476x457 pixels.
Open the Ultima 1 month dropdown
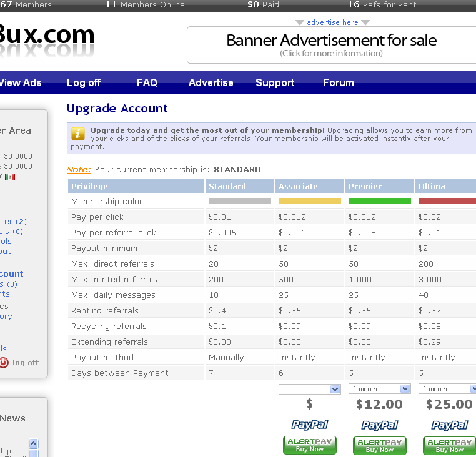pos(447,389)
